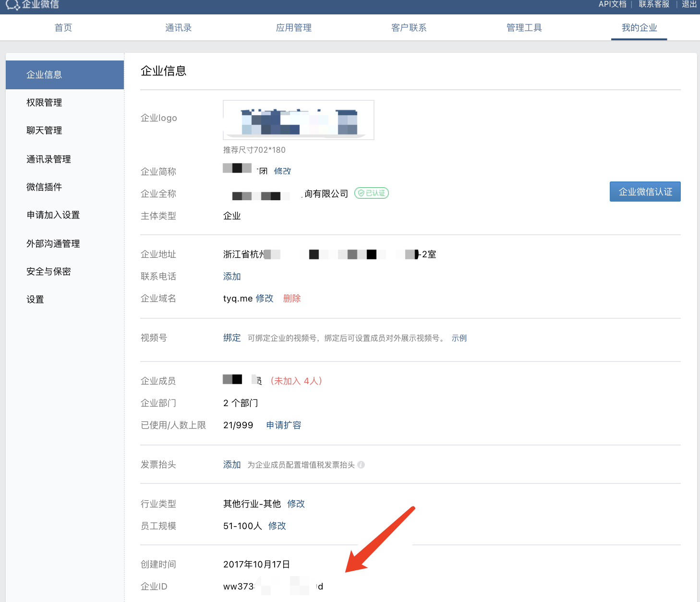Open 外部沟通管理 in sidebar
Viewport: 700px width, 602px height.
[53, 244]
